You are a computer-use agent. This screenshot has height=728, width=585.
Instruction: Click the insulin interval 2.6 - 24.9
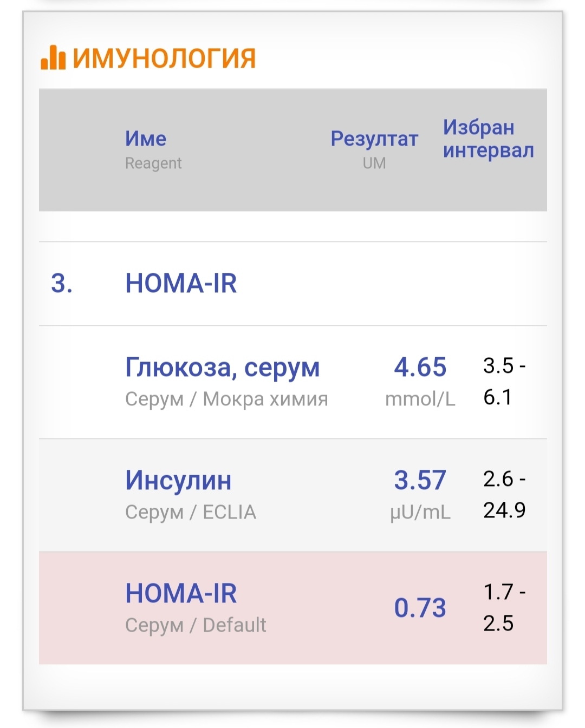[504, 494]
